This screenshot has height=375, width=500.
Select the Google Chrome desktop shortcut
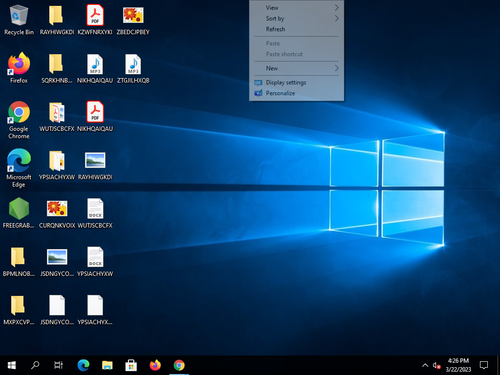pos(19,120)
